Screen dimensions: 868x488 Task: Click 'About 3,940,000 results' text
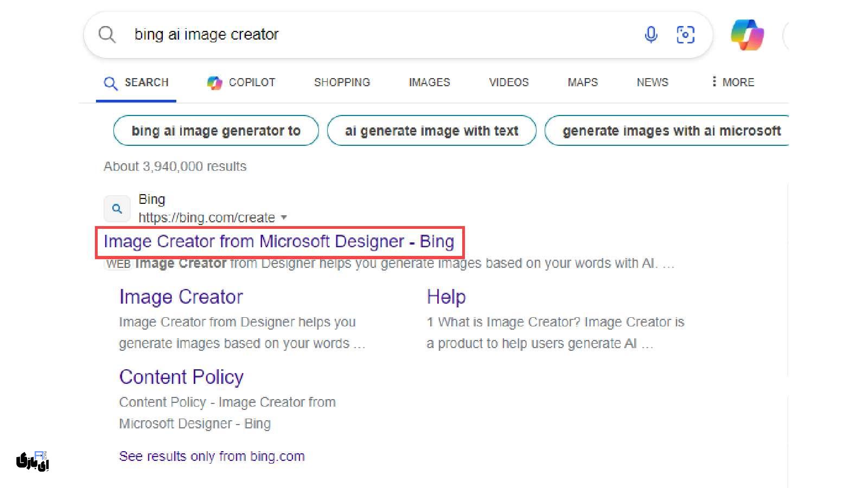click(x=175, y=166)
